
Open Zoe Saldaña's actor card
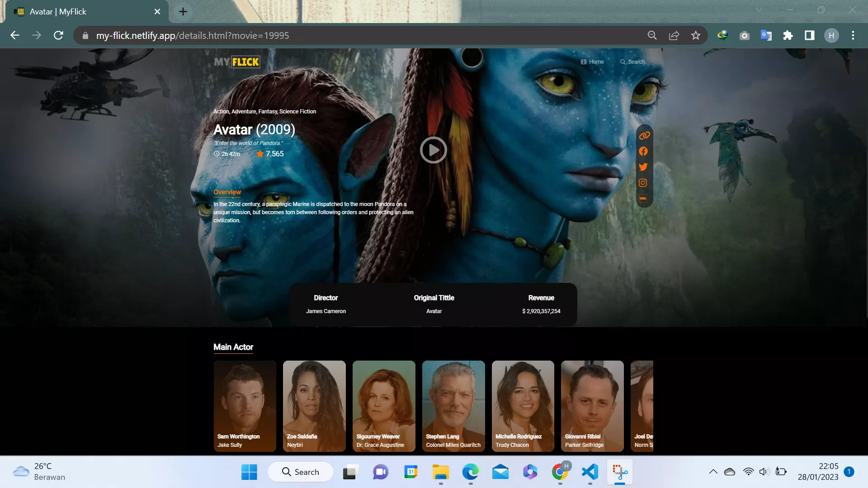click(314, 406)
